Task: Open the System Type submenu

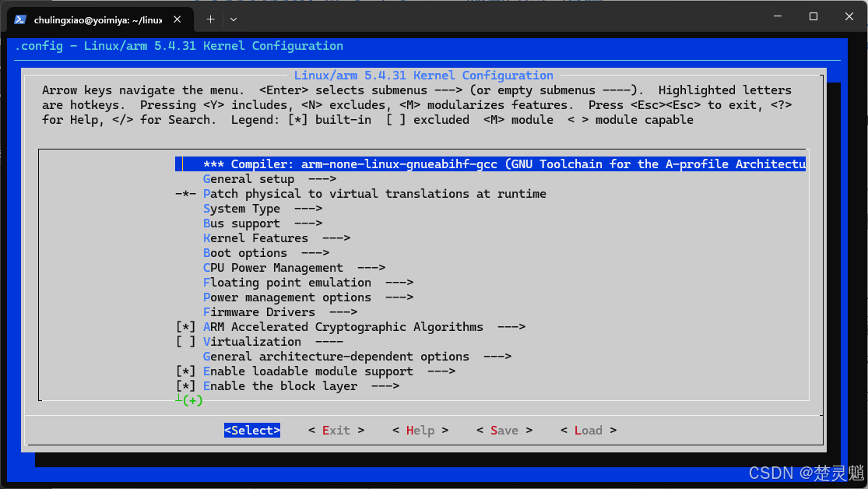Action: (x=262, y=209)
